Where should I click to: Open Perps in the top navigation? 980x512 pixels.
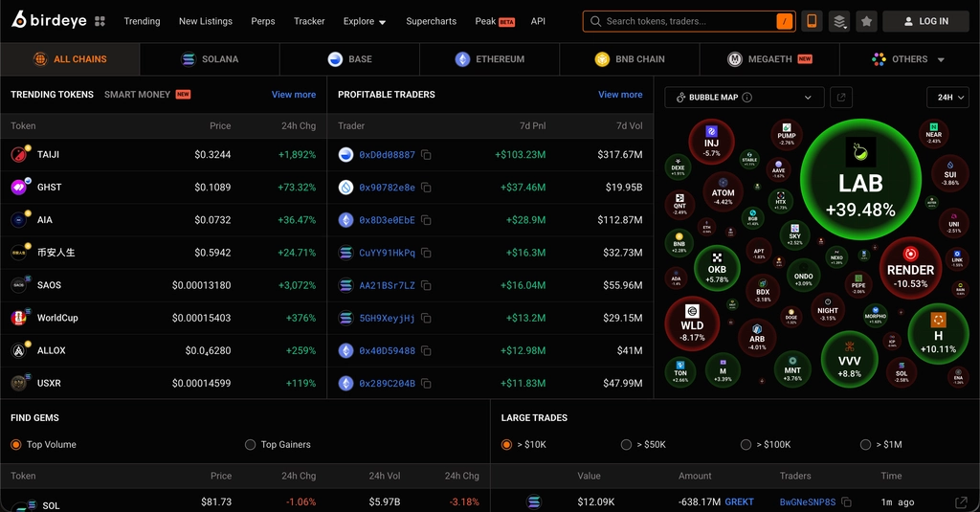(x=263, y=21)
